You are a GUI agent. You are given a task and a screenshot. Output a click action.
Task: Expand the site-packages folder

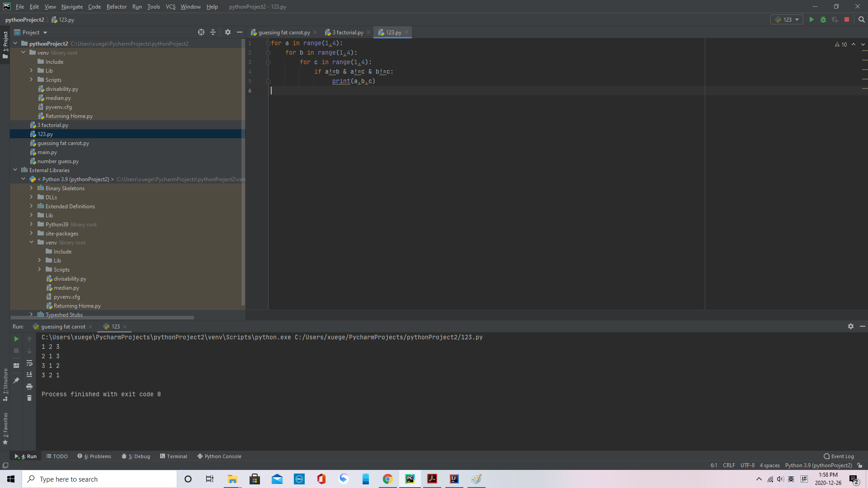(x=32, y=233)
